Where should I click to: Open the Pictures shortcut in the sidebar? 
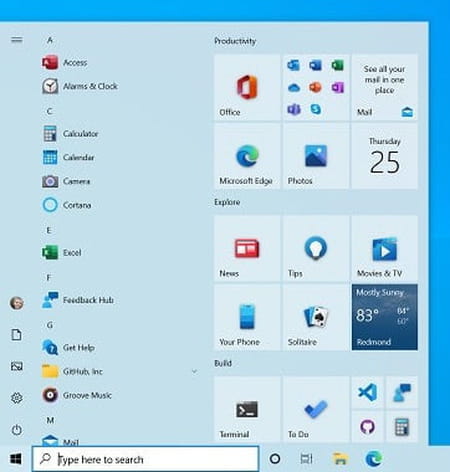coord(17,366)
